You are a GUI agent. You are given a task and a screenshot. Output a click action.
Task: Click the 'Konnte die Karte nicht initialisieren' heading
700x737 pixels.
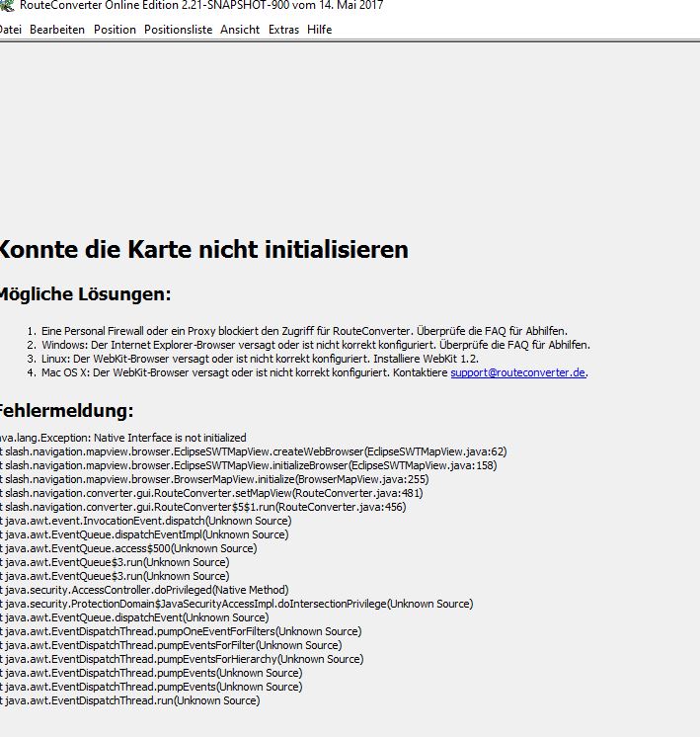202,250
